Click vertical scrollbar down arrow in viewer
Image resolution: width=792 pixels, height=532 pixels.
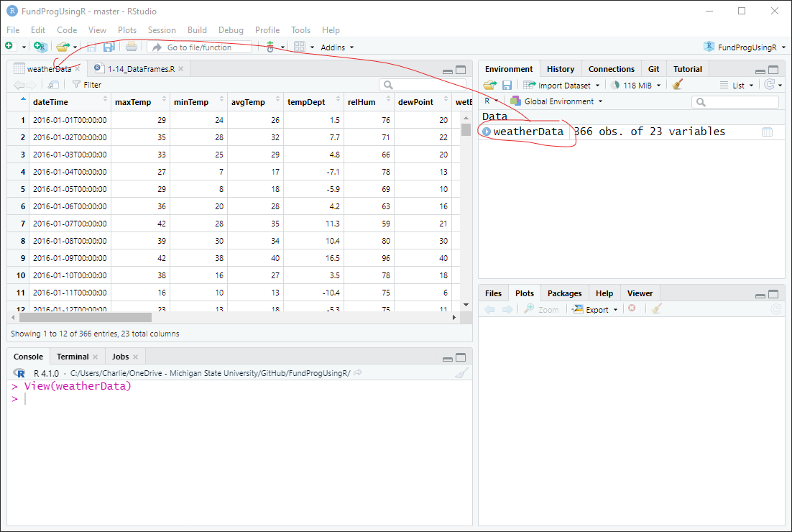tap(466, 305)
